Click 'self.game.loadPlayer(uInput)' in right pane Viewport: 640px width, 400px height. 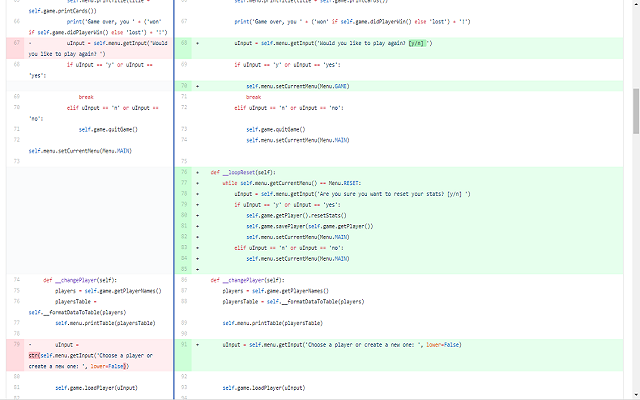[x=264, y=388]
